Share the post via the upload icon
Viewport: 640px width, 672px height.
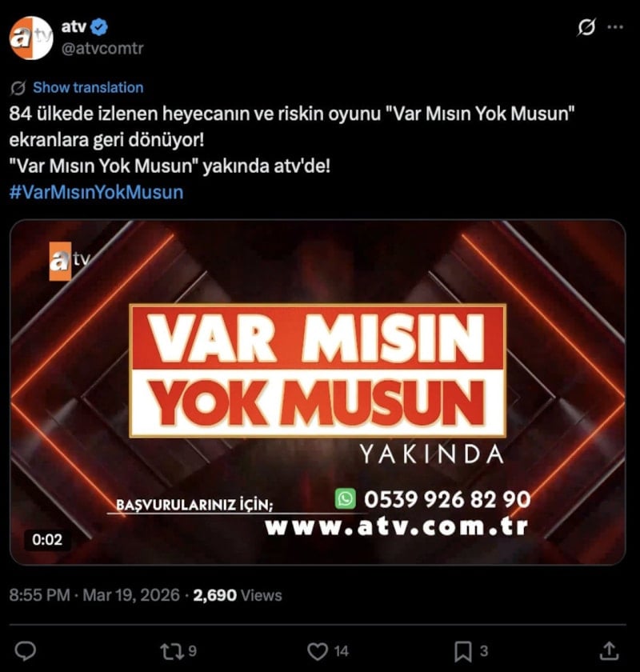[x=609, y=651]
